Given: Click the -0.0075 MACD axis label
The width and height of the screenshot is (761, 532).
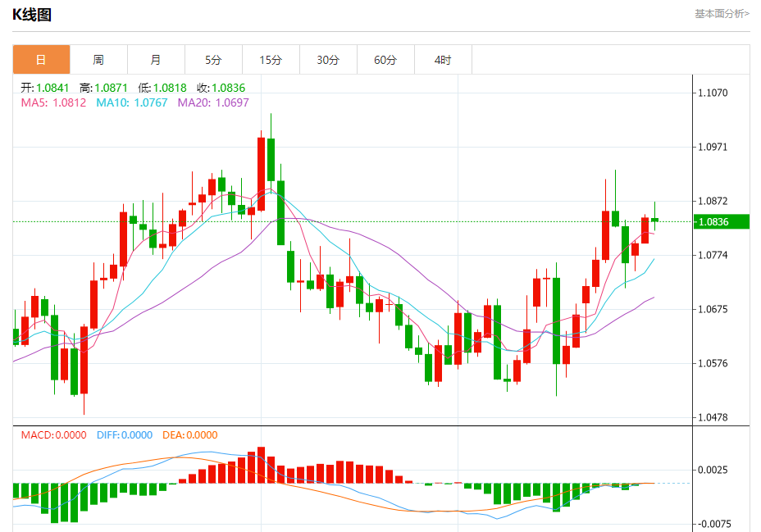Looking at the screenshot, I should (x=714, y=524).
